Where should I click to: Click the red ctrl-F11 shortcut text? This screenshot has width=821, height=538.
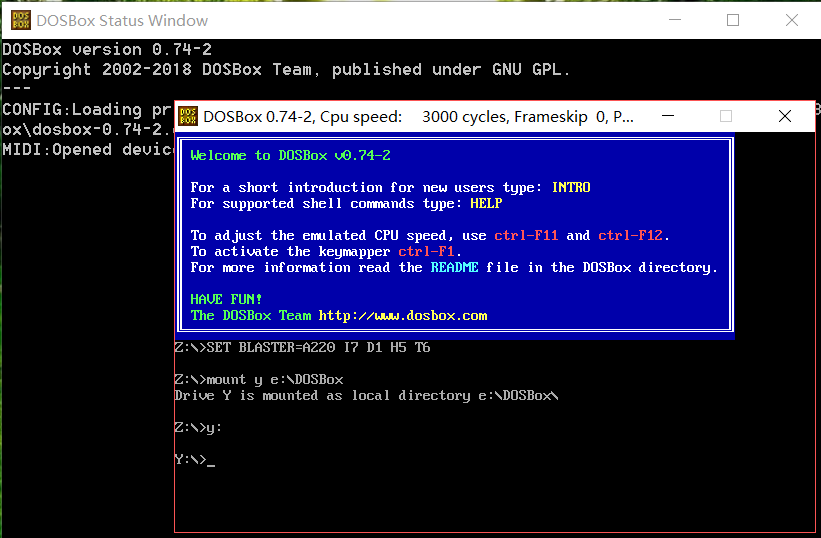pos(526,236)
